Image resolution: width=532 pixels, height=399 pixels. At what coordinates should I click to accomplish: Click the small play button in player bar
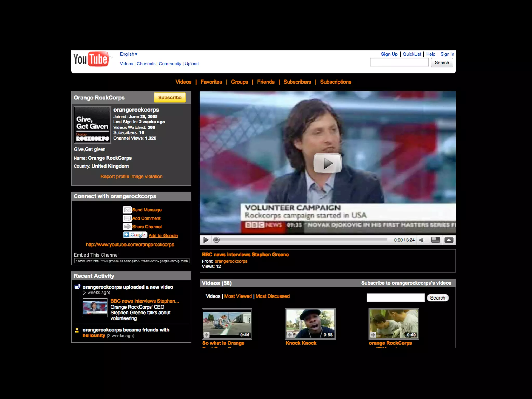coord(206,240)
